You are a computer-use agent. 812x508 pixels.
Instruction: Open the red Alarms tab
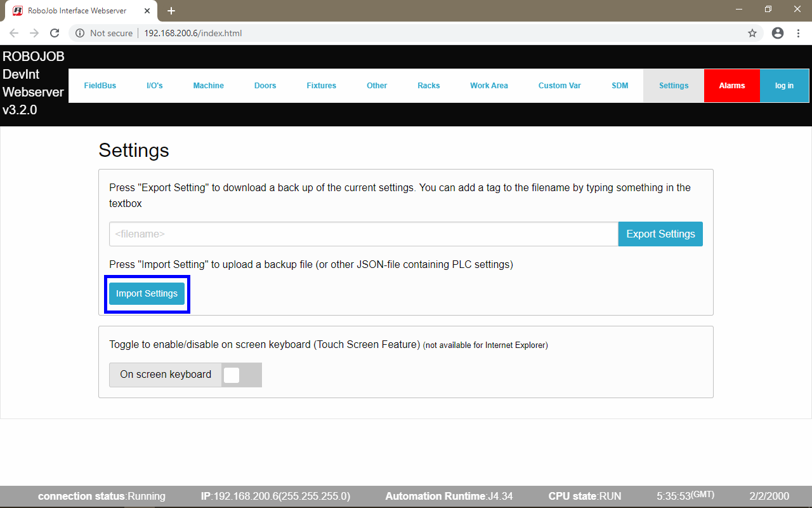tap(732, 86)
